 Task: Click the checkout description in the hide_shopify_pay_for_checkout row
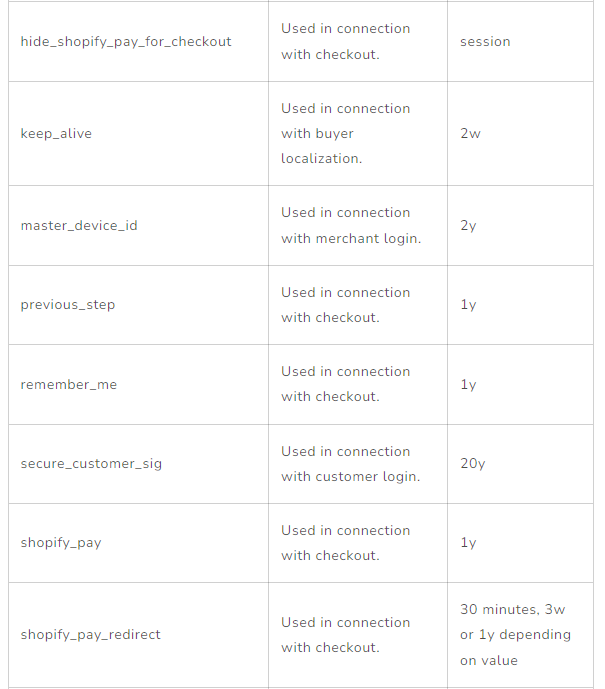coord(346,42)
